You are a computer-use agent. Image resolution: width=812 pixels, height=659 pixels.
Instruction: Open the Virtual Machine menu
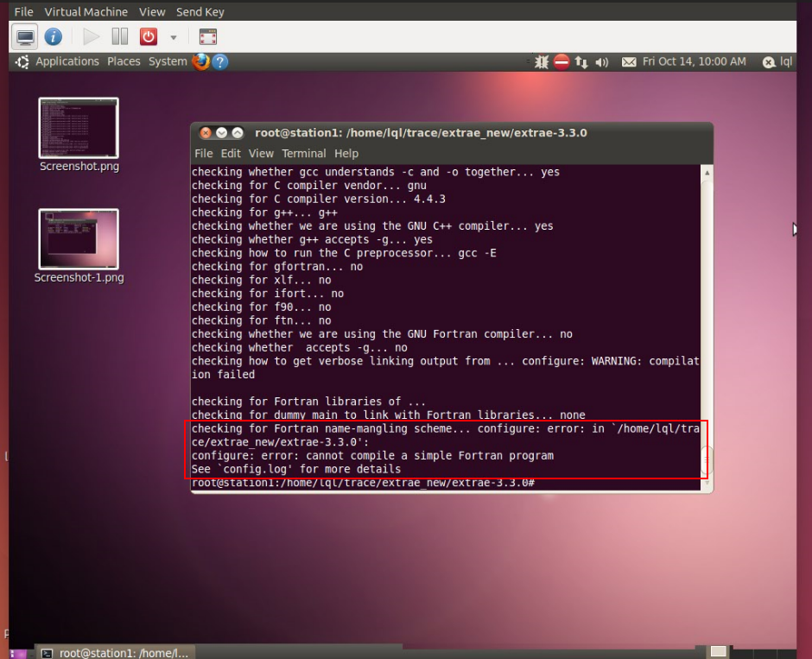click(x=86, y=11)
